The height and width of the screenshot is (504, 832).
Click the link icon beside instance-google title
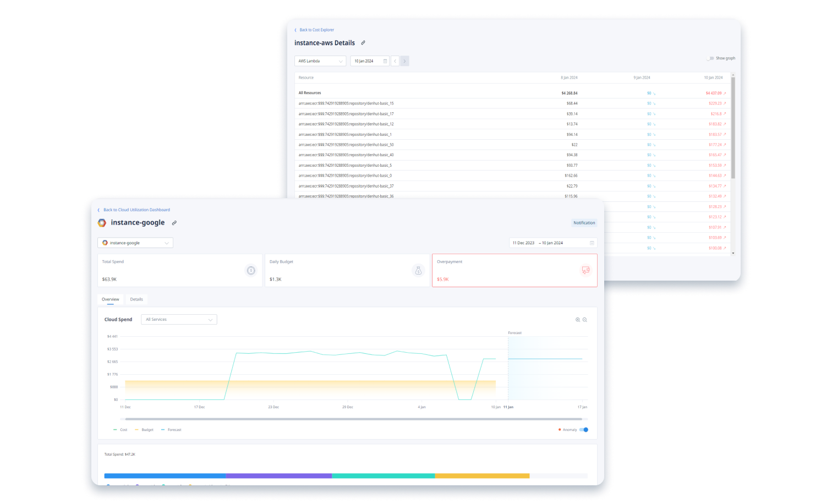point(174,223)
